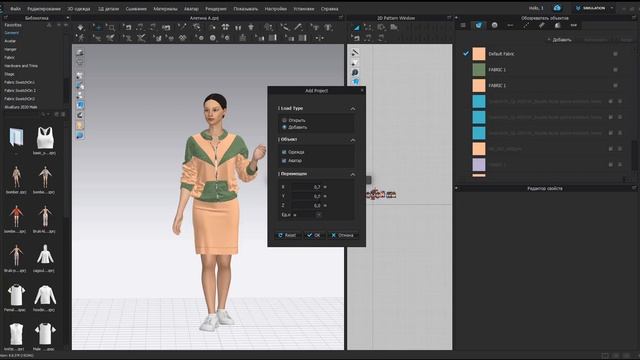
Task: Click the pop-out icon of 2D Pattern Window header
Action: tap(449, 18)
